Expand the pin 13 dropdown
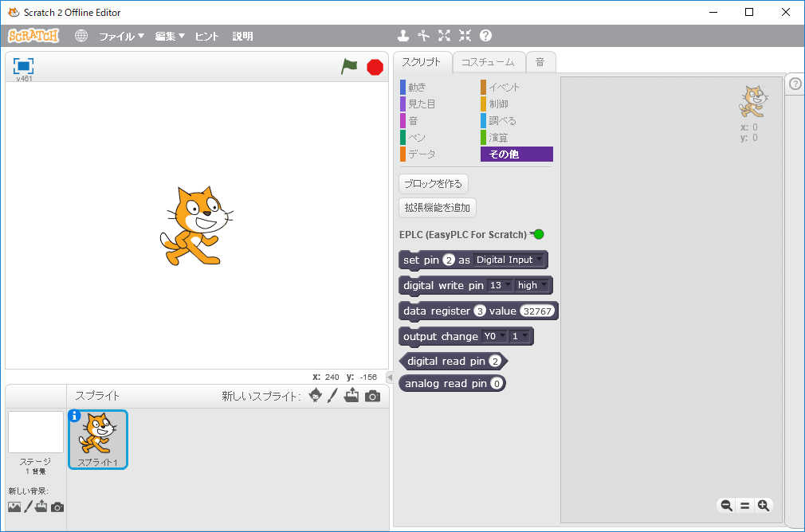The image size is (805, 532). tap(501, 285)
